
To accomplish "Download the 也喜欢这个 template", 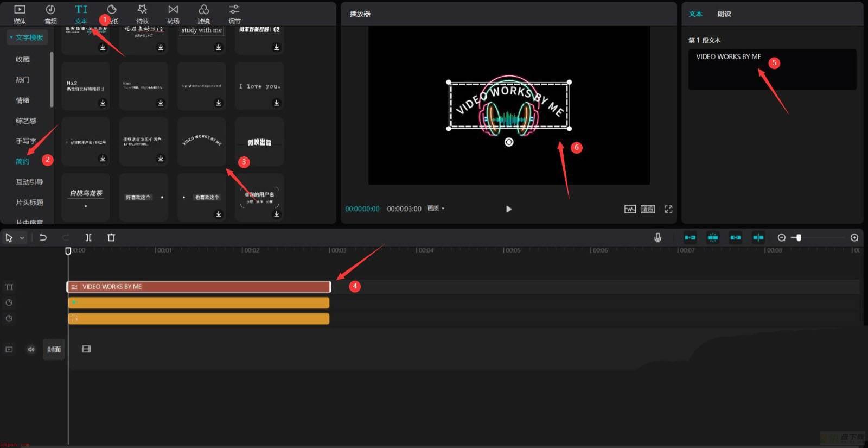I will tap(219, 214).
